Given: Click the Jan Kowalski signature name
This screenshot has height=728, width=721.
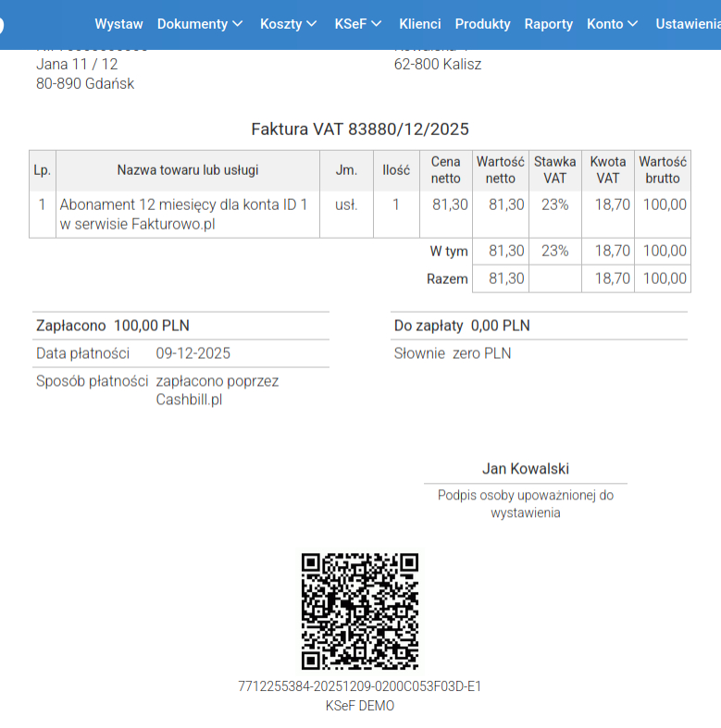Looking at the screenshot, I should pyautogui.click(x=525, y=469).
